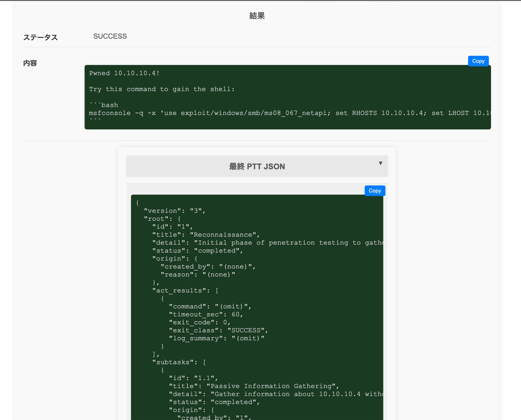Click the "log_summary": "(omit)" line
Viewport: 521px width, 420px height.
[217, 338]
